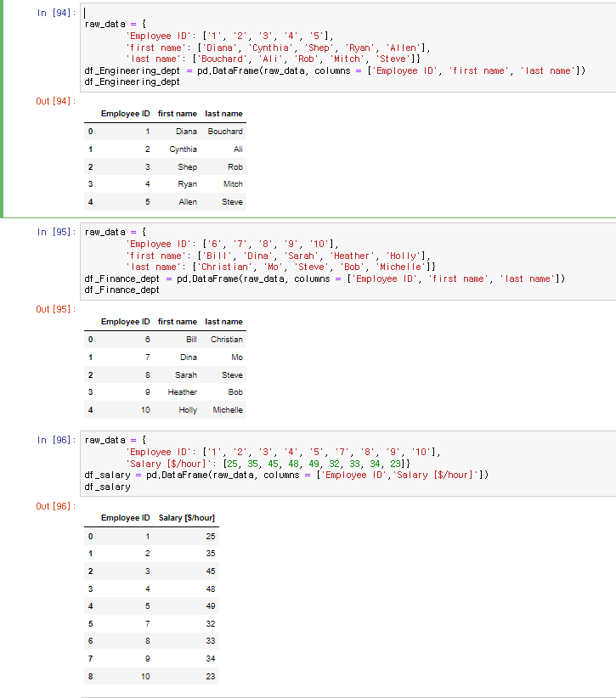The image size is (616, 698).
Task: Click 'Employee ID' header in the salary table
Action: pyautogui.click(x=125, y=518)
